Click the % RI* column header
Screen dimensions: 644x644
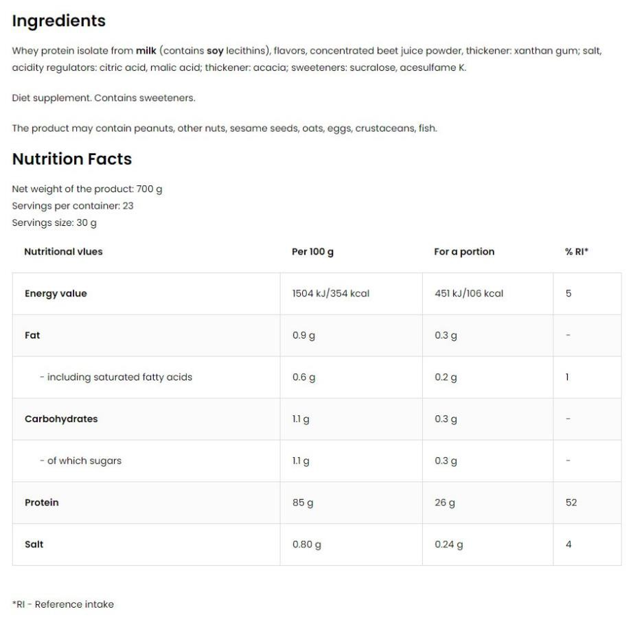[577, 252]
